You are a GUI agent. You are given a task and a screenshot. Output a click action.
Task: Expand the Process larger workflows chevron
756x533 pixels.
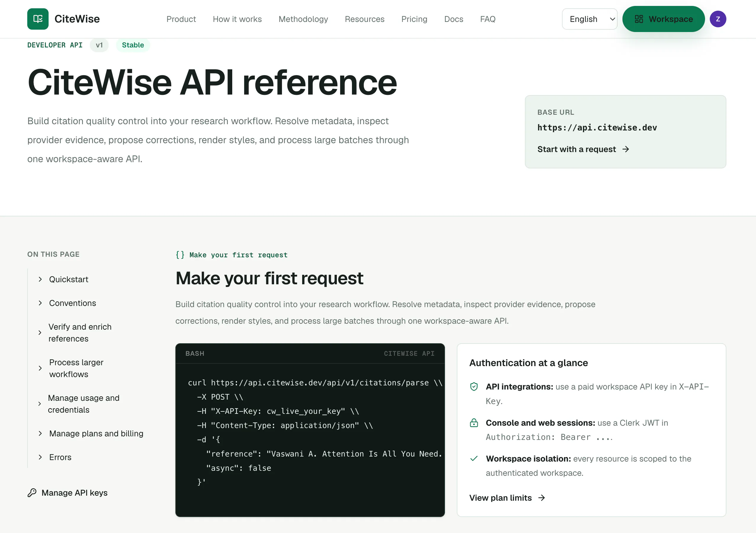click(x=40, y=368)
